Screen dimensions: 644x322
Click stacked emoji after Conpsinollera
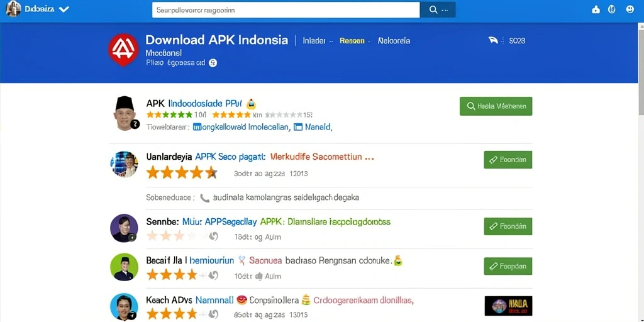click(x=305, y=300)
